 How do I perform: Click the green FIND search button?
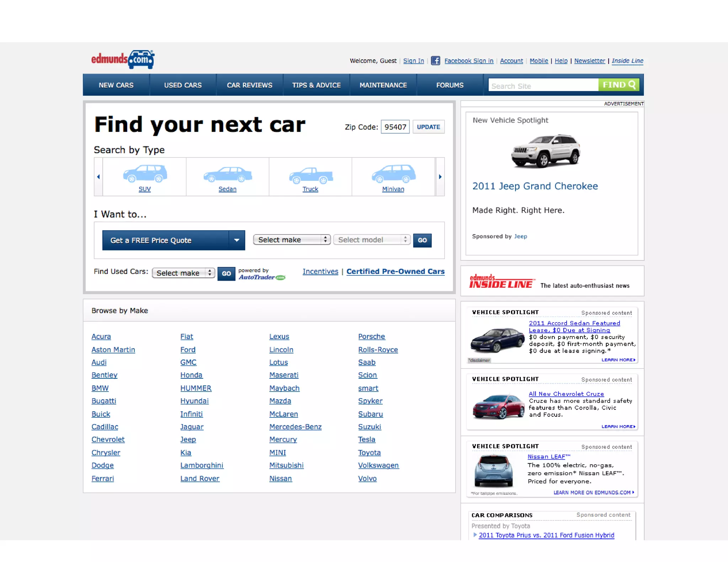619,85
